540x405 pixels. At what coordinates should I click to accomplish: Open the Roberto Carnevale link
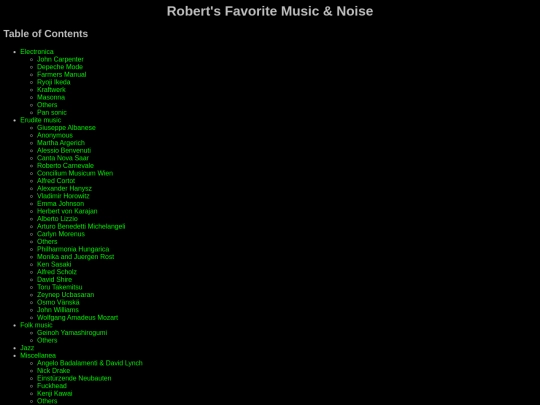coord(65,165)
